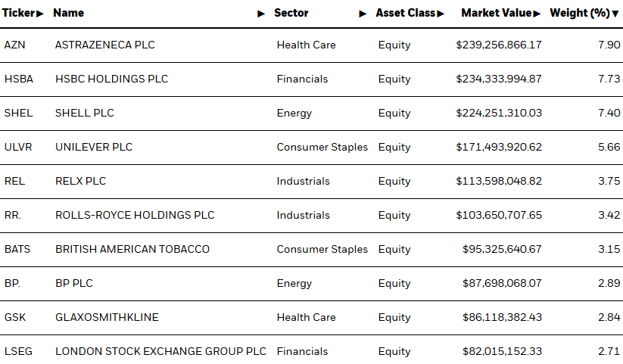
Task: Sort holdings by Asset Class arrow
Action: [x=441, y=14]
